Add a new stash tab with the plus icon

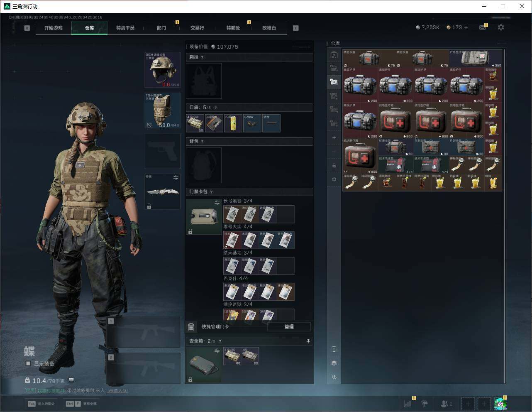pyautogui.click(x=334, y=137)
